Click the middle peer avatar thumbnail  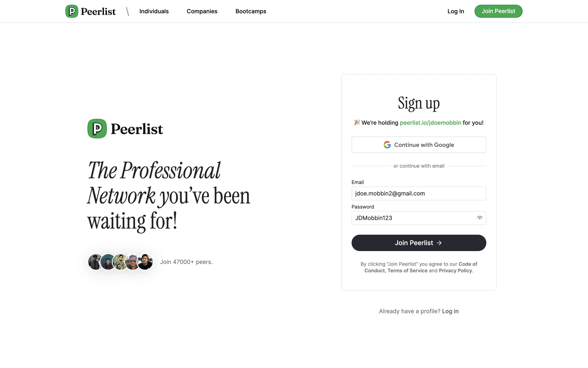click(120, 262)
